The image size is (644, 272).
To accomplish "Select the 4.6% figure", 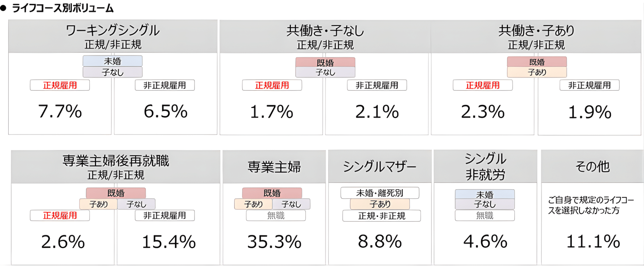I will point(485,242).
